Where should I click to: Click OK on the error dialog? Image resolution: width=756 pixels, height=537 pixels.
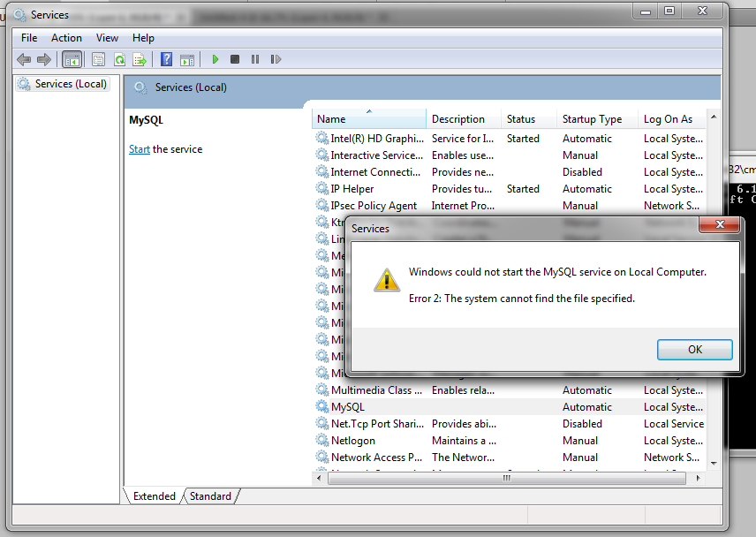pyautogui.click(x=694, y=349)
